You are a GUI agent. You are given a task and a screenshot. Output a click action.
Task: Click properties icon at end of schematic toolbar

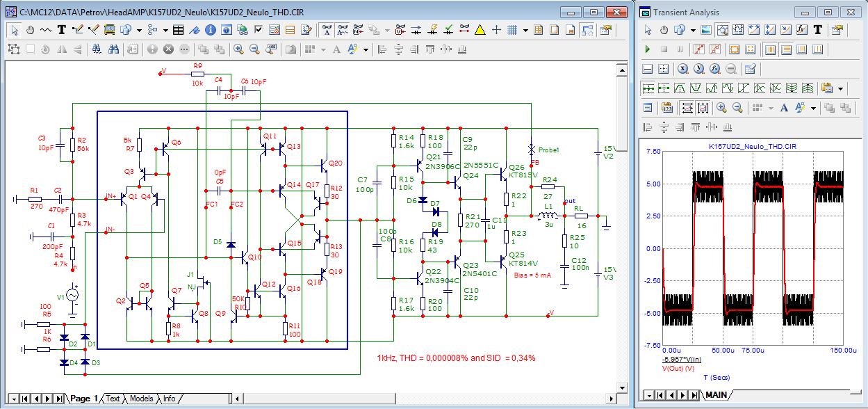coord(606,30)
